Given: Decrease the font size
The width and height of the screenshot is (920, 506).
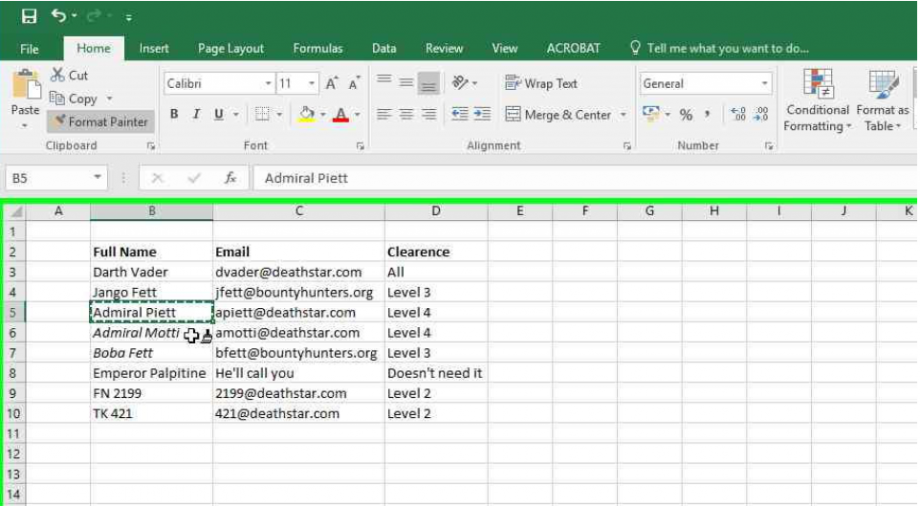Looking at the screenshot, I should pos(354,83).
